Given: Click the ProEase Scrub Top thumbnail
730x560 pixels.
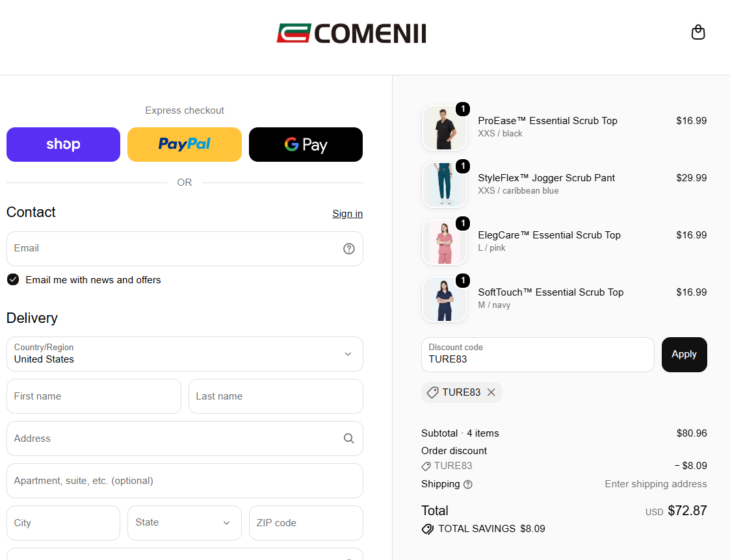Looking at the screenshot, I should point(444,128).
